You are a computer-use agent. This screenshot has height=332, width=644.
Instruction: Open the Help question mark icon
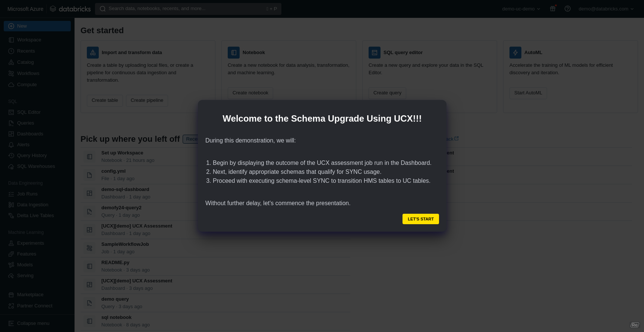tap(568, 9)
